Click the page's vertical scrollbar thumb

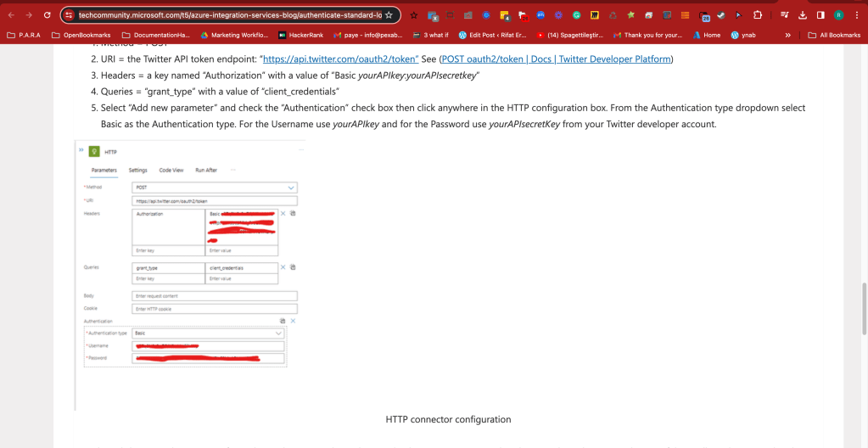point(864,308)
